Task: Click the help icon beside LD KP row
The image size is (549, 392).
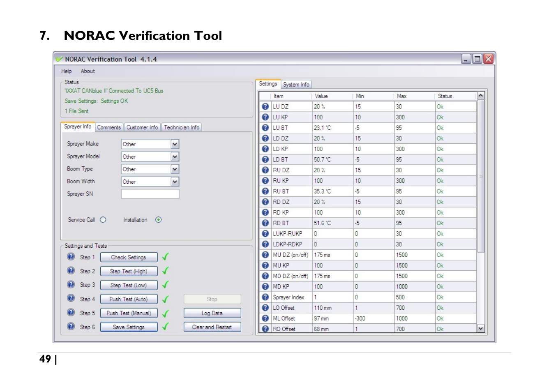Action: click(x=265, y=149)
